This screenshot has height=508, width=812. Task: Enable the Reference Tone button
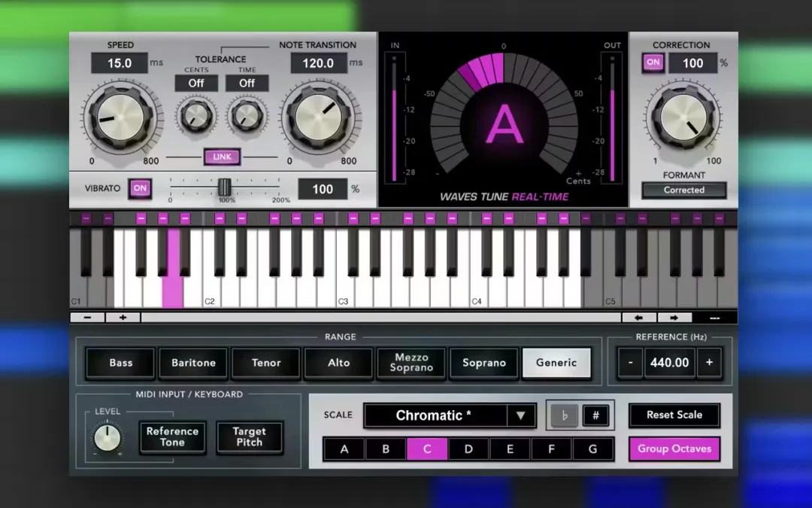click(x=172, y=437)
